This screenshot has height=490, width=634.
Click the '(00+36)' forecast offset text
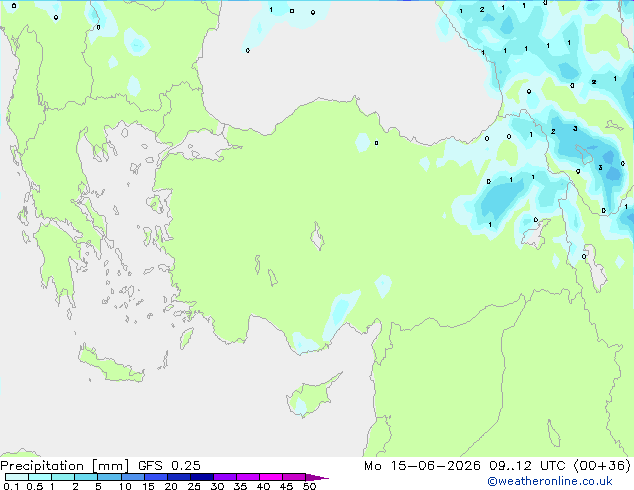pyautogui.click(x=602, y=466)
